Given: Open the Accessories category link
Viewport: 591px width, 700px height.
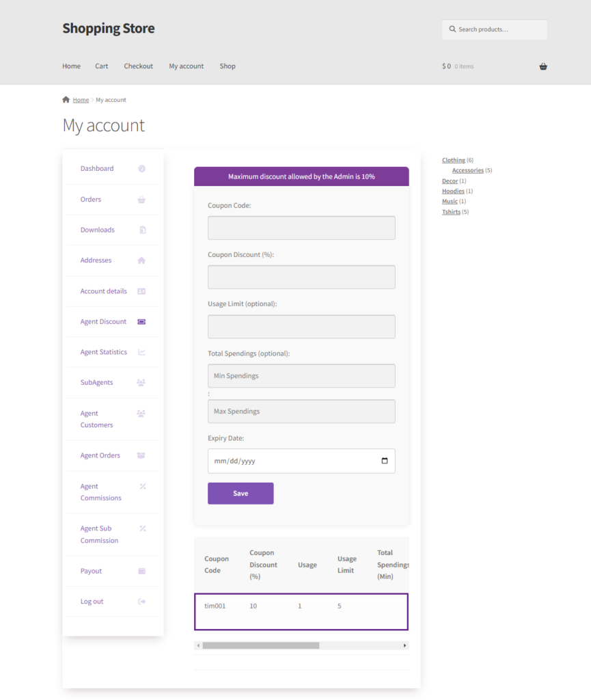Looking at the screenshot, I should click(467, 170).
